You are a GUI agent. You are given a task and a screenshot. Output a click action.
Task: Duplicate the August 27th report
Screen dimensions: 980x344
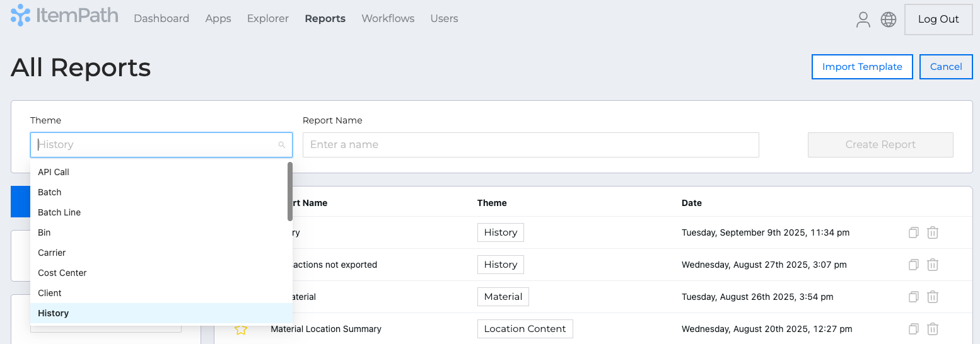tap(913, 265)
